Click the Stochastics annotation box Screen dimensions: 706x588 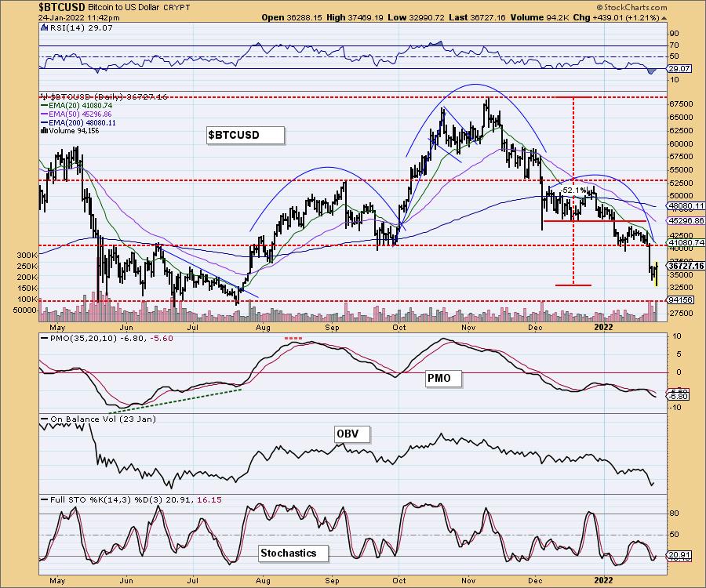pyautogui.click(x=293, y=553)
